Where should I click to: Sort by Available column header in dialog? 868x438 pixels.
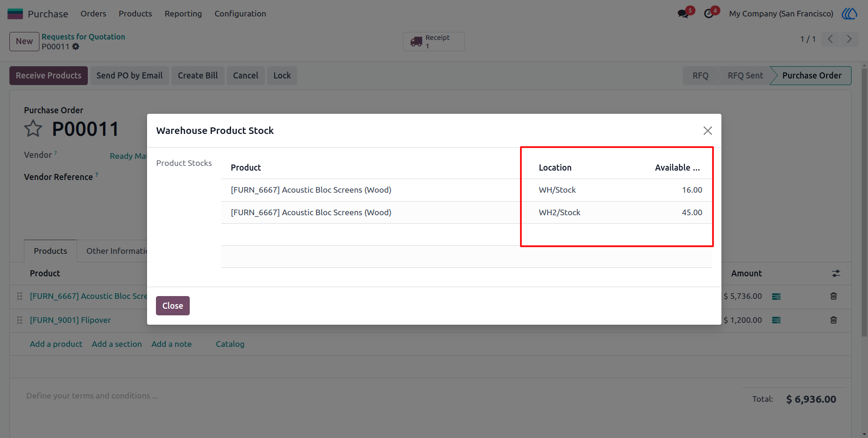click(x=677, y=168)
